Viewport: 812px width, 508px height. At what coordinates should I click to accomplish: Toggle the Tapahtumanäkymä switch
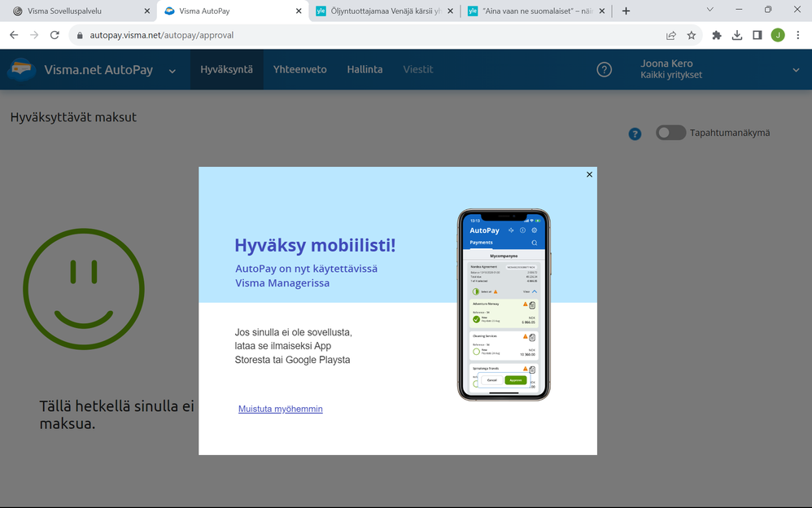point(670,133)
